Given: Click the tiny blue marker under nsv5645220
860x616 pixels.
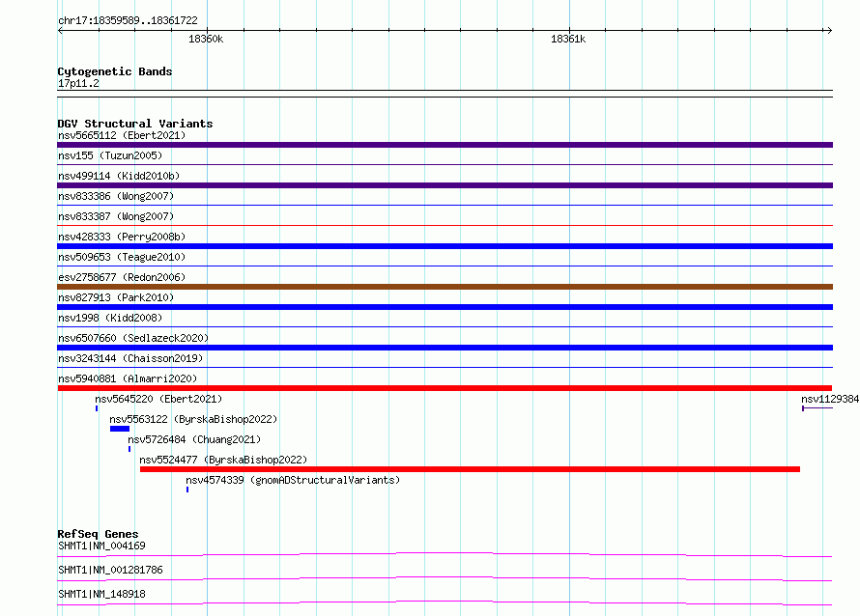Looking at the screenshot, I should [x=97, y=408].
